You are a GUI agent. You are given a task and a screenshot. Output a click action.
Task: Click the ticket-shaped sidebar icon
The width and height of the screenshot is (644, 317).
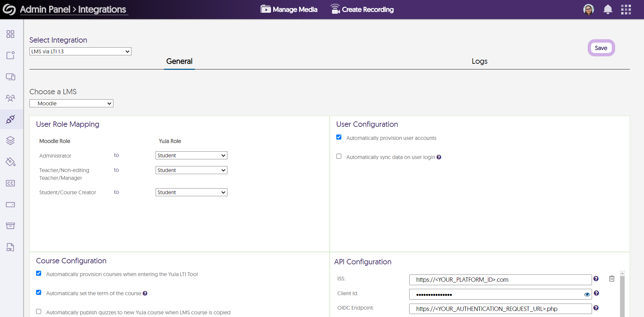coord(10,205)
